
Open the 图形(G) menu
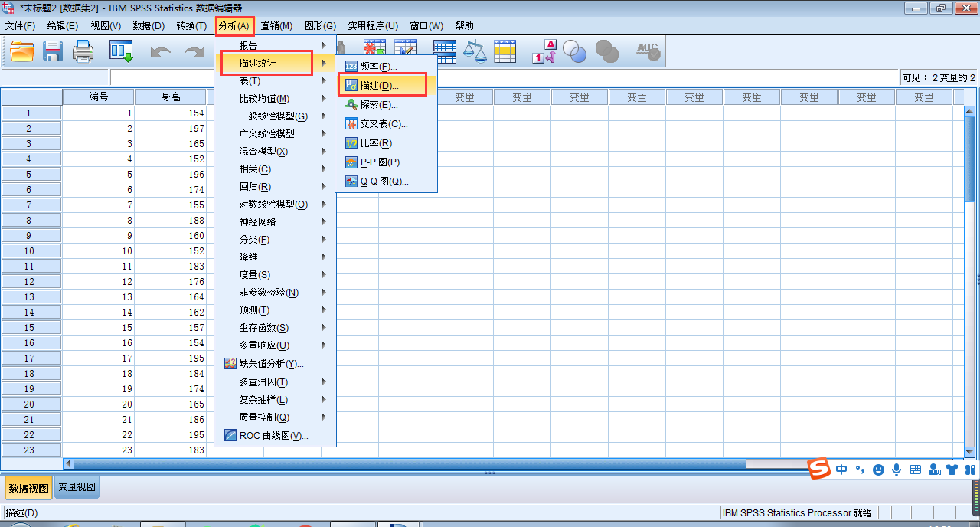pyautogui.click(x=320, y=26)
